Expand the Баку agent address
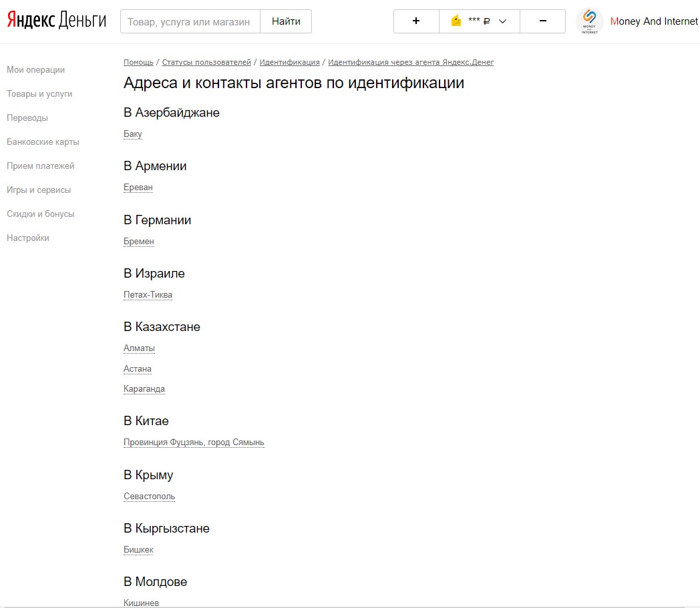Image resolution: width=700 pixels, height=608 pixels. (x=133, y=134)
